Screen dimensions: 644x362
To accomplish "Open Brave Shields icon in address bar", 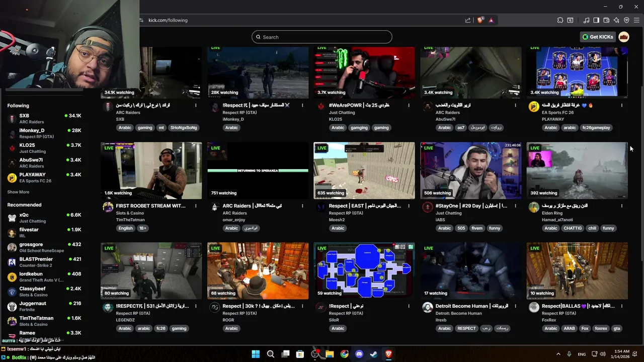I will click(480, 20).
